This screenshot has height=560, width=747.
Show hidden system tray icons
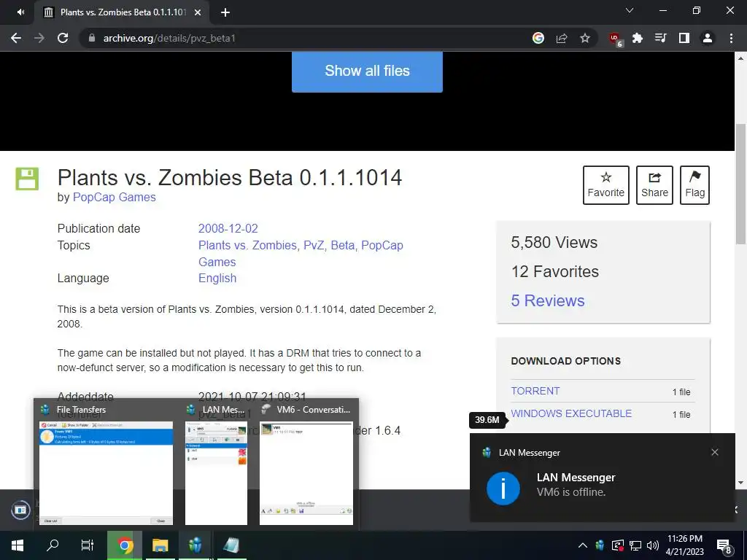click(583, 545)
